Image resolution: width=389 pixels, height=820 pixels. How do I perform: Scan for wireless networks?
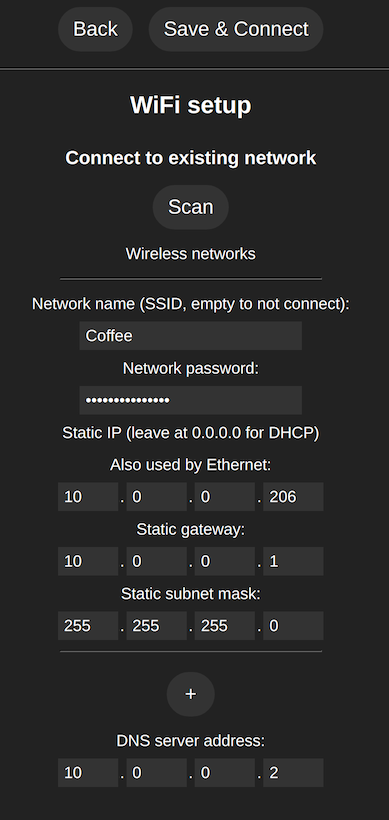[191, 207]
